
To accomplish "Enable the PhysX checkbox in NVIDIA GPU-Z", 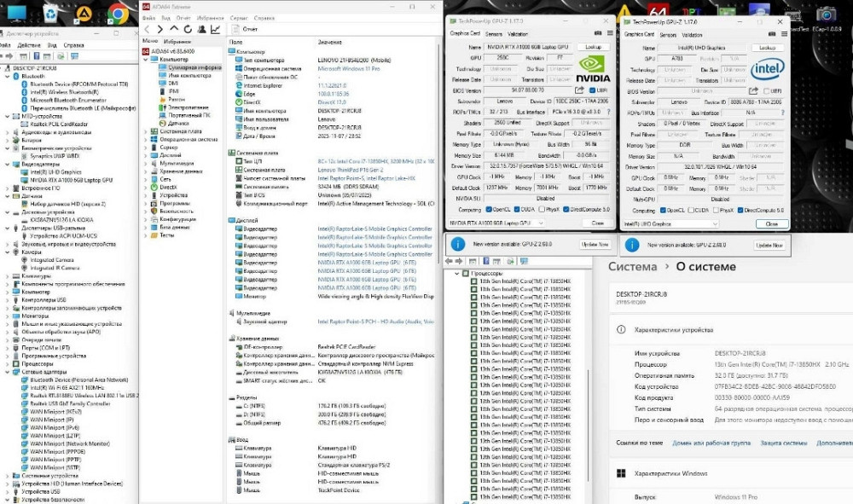I will 541,210.
